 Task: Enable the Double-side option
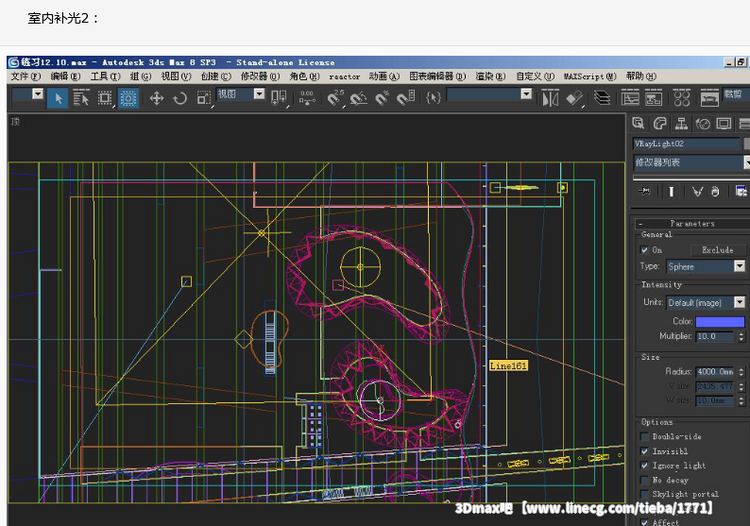644,437
